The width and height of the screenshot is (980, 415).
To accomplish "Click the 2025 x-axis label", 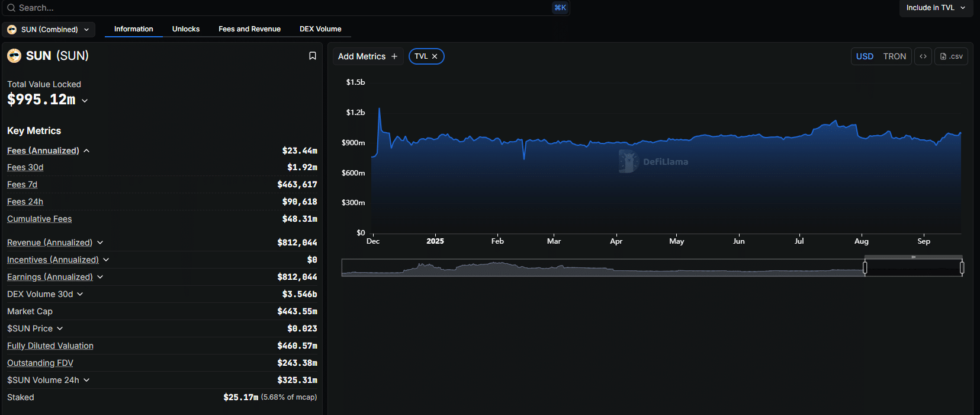I will point(435,241).
